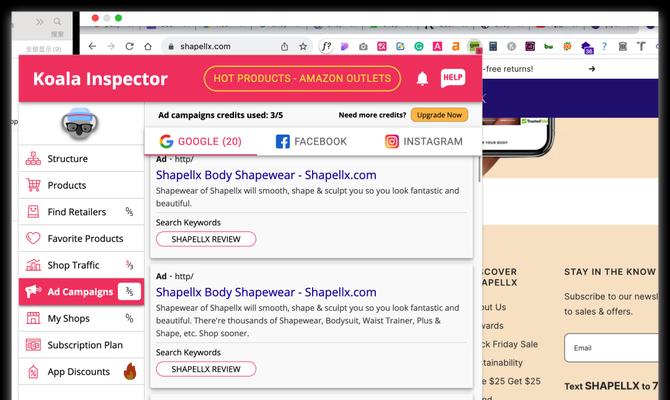
Task: Click the flame icon beside App Discounts
Action: [x=130, y=371]
